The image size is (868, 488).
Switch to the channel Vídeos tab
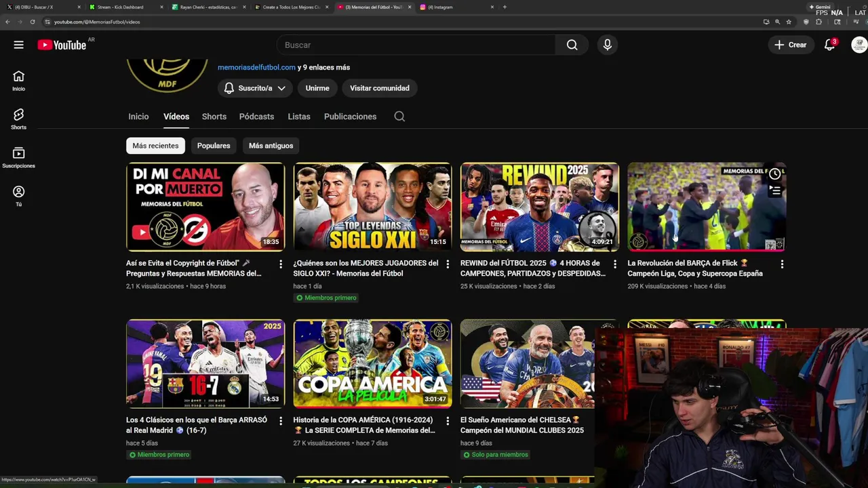[176, 117]
